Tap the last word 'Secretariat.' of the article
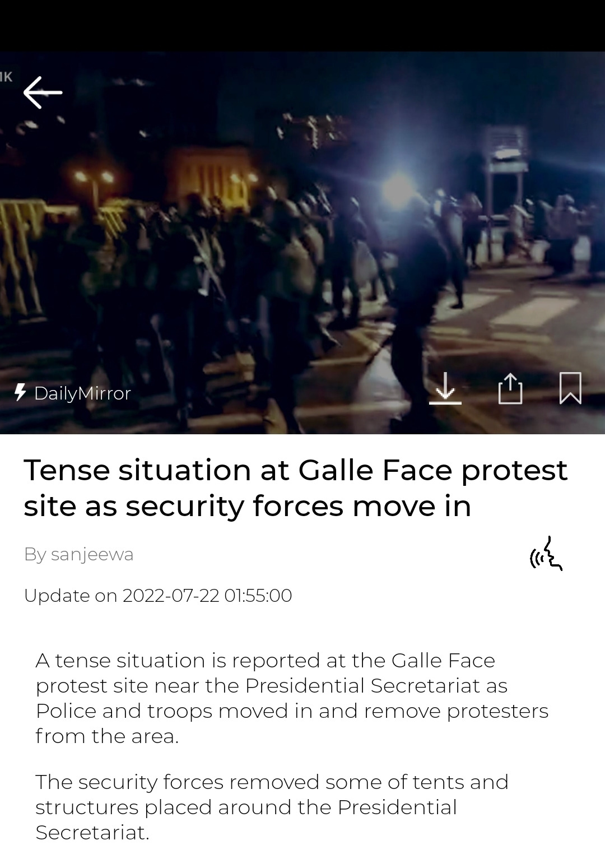Image resolution: width=605 pixels, height=868 pixels. point(92,833)
